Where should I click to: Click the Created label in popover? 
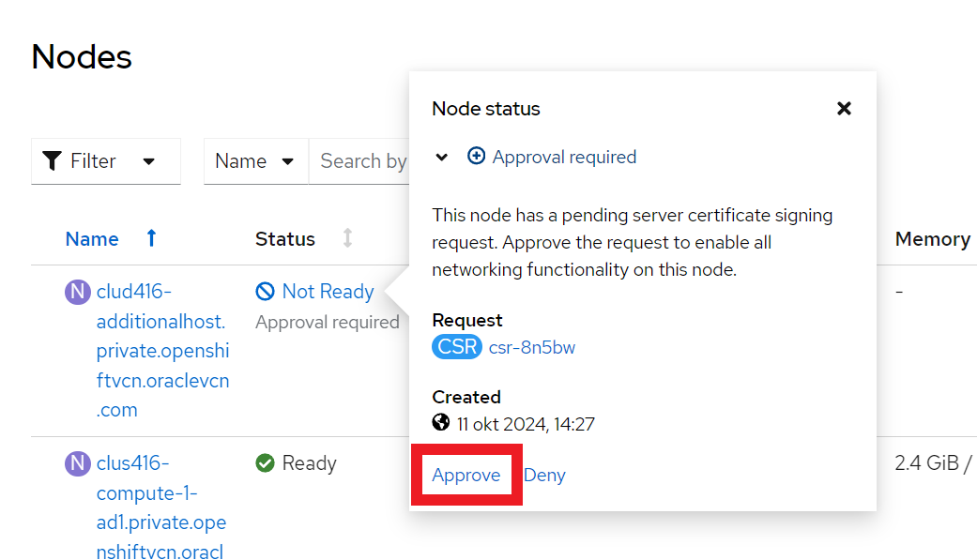(466, 397)
